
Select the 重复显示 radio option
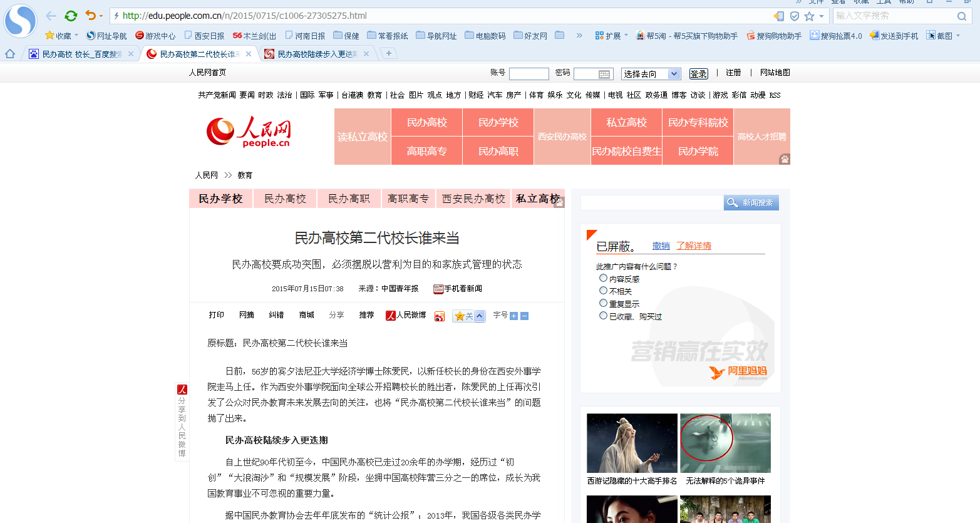coord(603,303)
